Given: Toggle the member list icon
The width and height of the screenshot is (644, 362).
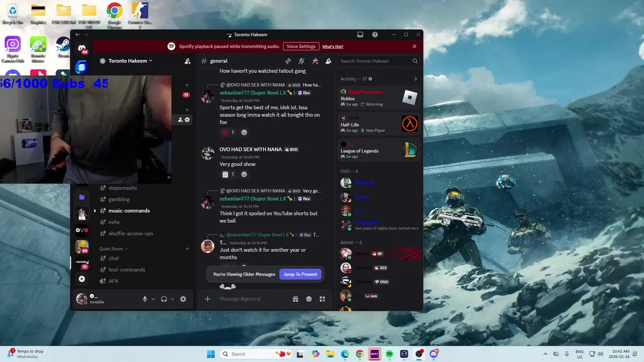Looking at the screenshot, I should tap(328, 61).
